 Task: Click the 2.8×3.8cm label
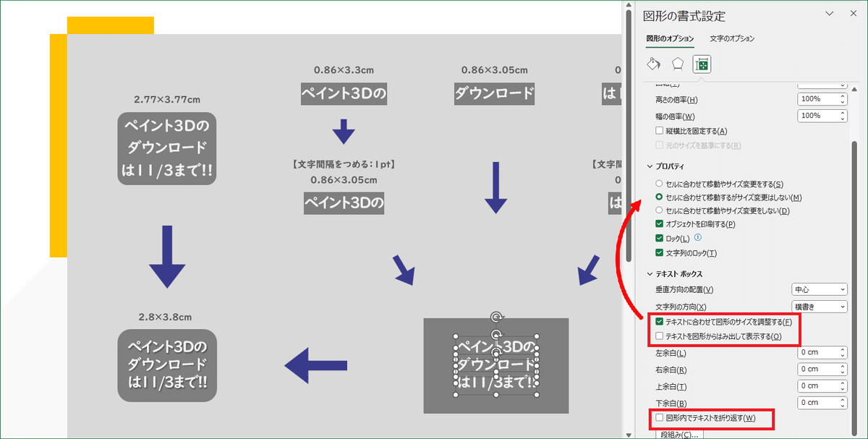coord(167,317)
